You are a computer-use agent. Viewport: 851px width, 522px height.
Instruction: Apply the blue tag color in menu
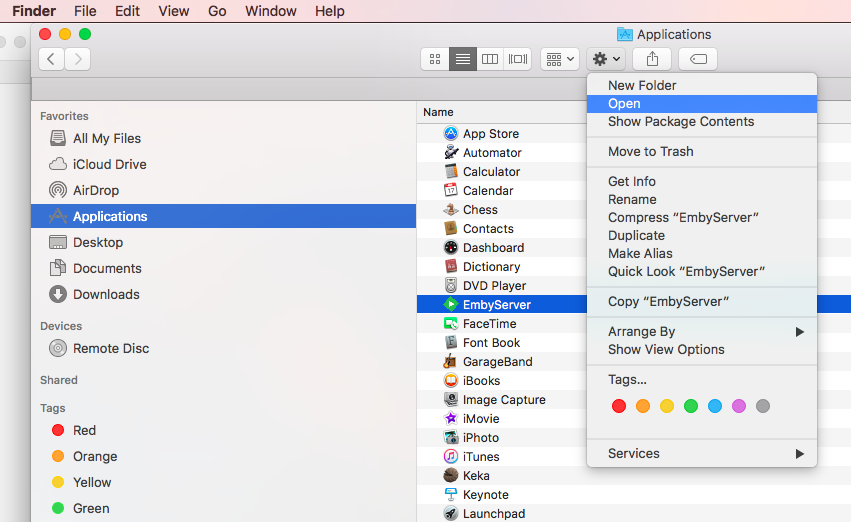point(715,406)
